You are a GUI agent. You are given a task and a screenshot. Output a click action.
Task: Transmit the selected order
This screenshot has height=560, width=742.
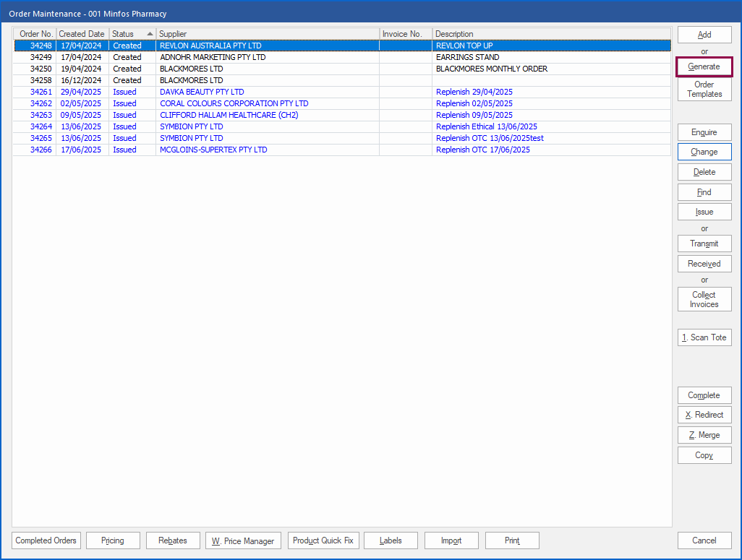click(x=704, y=244)
